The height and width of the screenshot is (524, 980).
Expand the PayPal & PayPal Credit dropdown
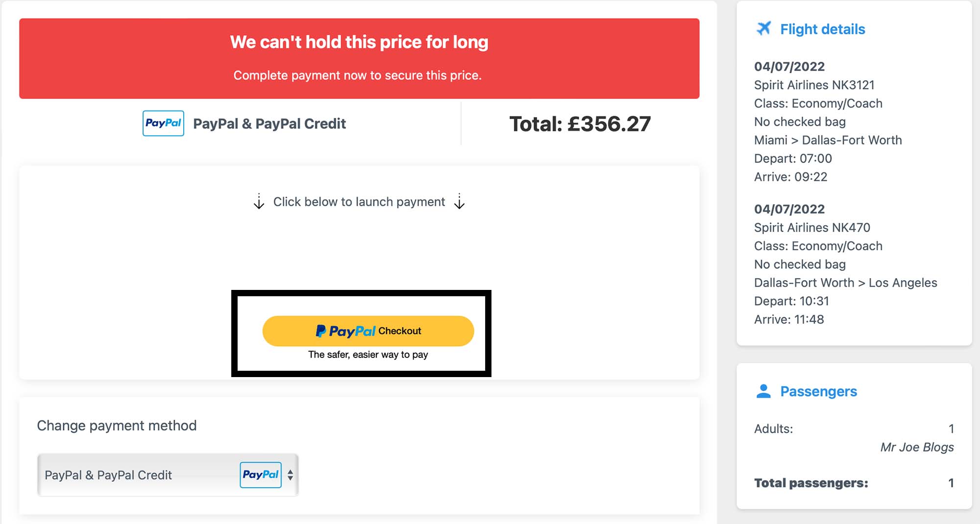pos(168,475)
